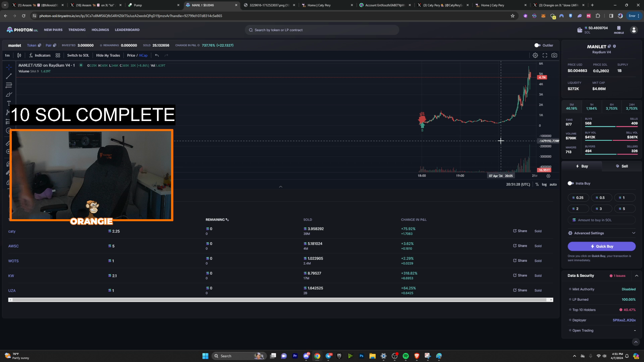Copy manlet token address icon
This screenshot has width=644, height=362.
[x=40, y=45]
